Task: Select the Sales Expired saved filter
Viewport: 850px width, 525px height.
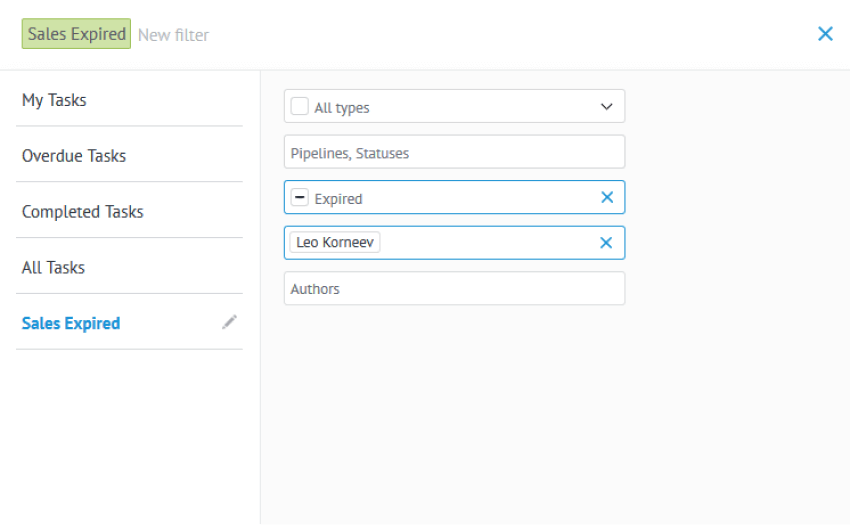Action: [71, 323]
